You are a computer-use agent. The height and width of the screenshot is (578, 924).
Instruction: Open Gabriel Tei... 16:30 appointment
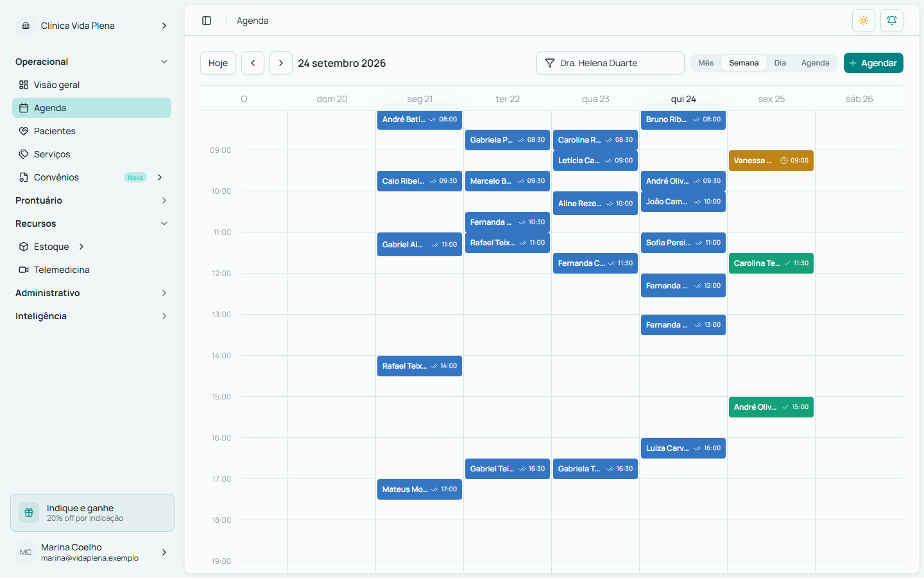[508, 469]
